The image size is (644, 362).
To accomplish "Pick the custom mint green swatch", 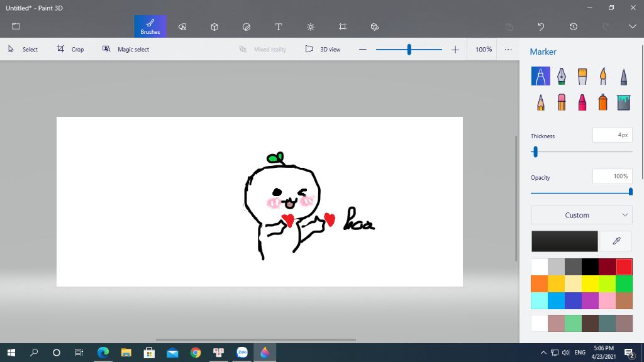I will pos(574,324).
